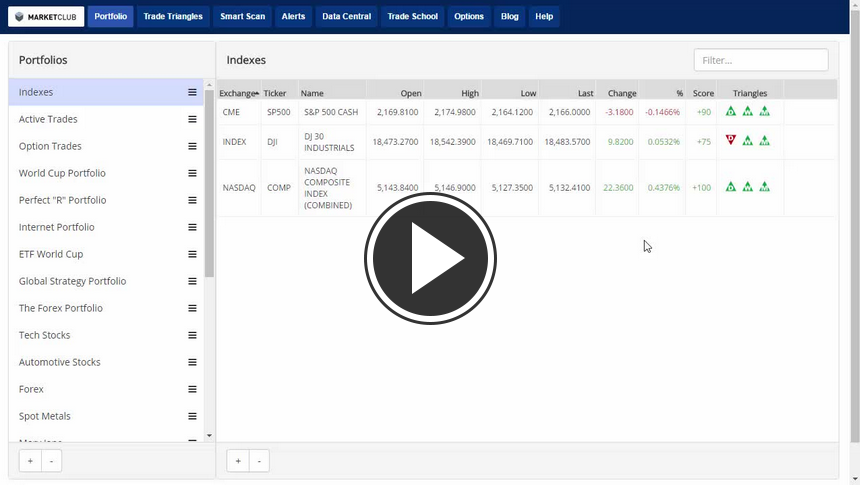
Task: Open the Internet Portfolio menu icon
Action: click(192, 227)
